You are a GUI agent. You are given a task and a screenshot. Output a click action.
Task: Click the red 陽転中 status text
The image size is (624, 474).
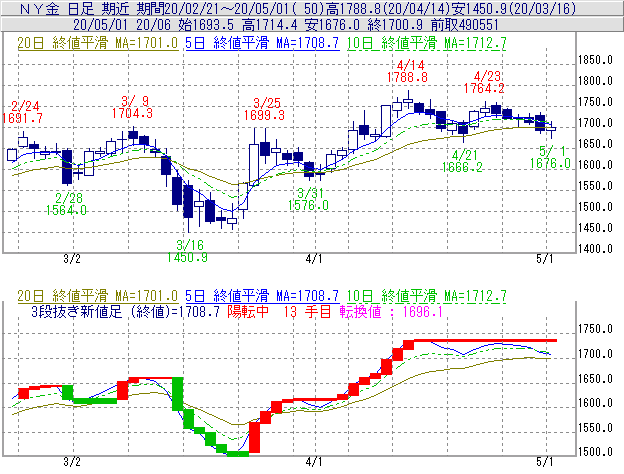tap(248, 312)
